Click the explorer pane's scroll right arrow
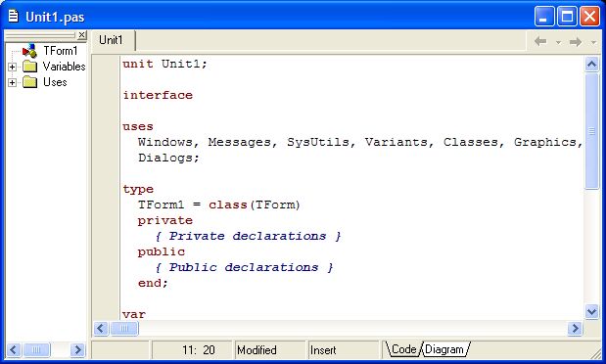Image resolution: width=606 pixels, height=364 pixels. click(77, 350)
